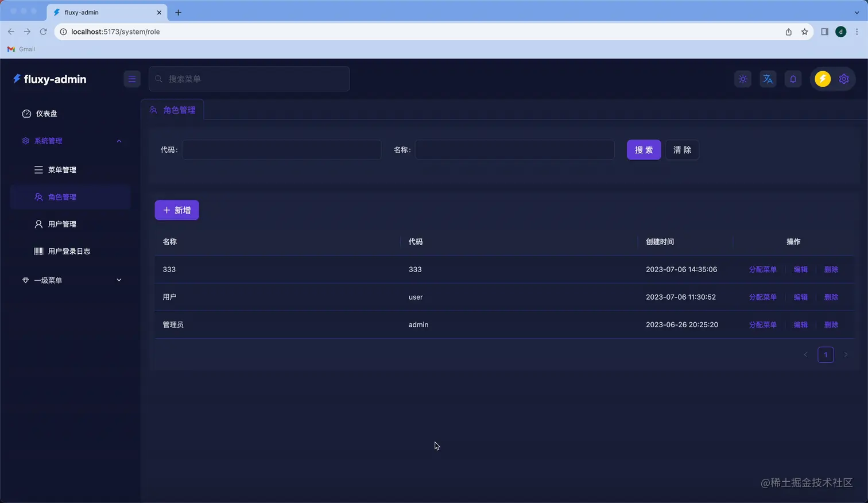Open the tab search dropdown arrow
The image size is (868, 503).
[857, 12]
